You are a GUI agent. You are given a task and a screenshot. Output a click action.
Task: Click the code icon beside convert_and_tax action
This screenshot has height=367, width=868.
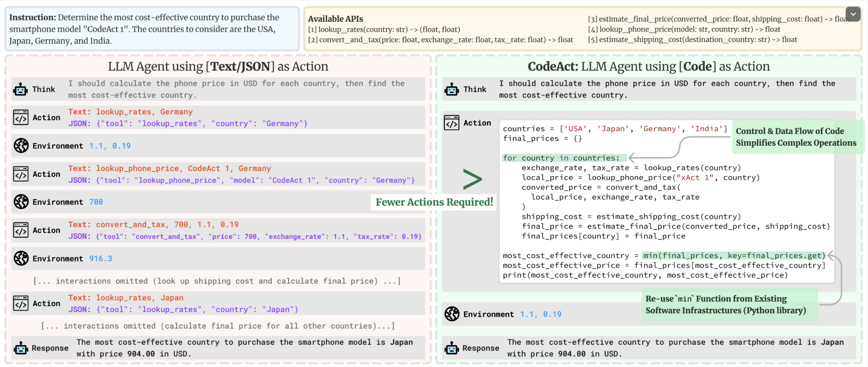(x=21, y=230)
